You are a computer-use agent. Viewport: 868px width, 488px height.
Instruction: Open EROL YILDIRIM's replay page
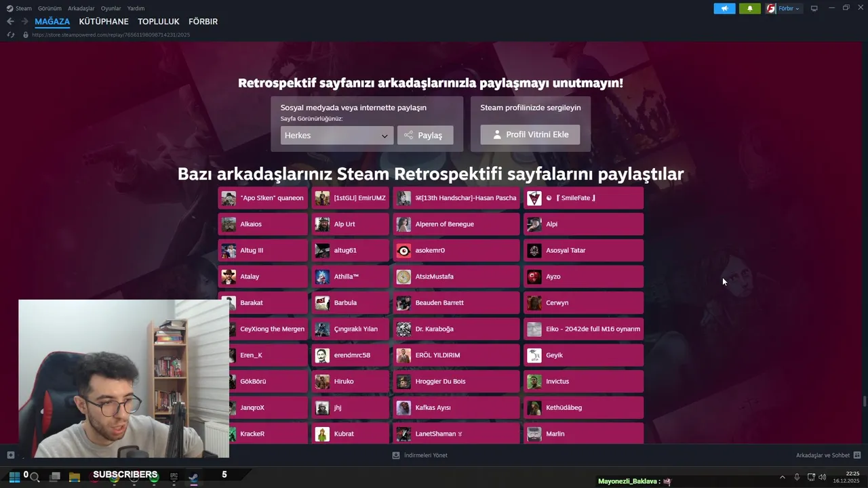point(456,355)
